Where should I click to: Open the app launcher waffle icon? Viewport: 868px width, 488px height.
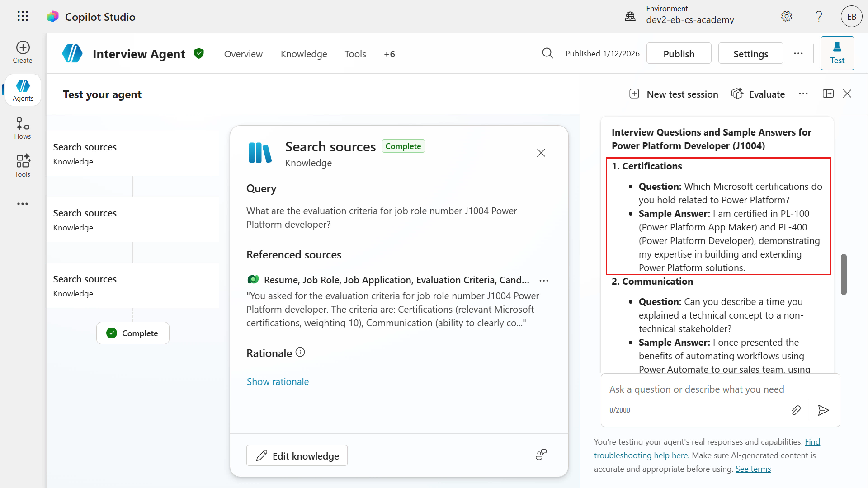(23, 16)
